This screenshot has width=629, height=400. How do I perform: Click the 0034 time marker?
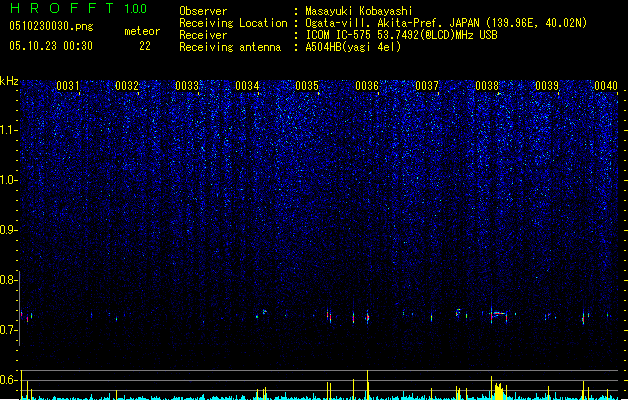click(247, 86)
